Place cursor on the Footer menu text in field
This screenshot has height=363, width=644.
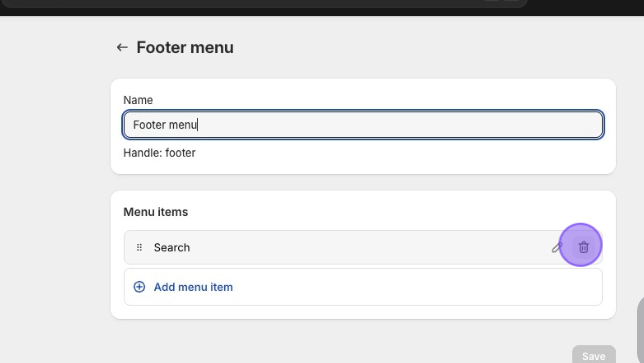(165, 125)
